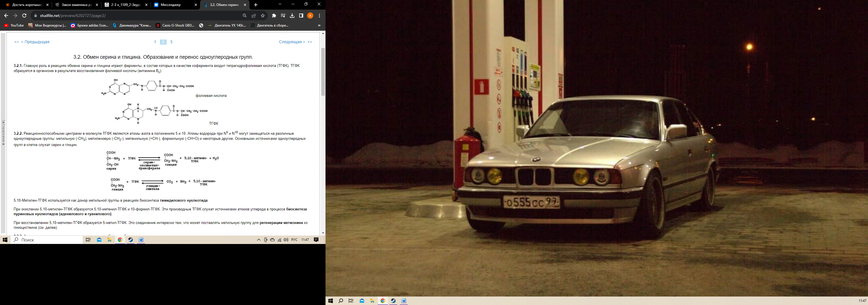Image resolution: width=868 pixels, height=305 pixels.
Task: Close the "Мессенджер" tab
Action: tap(196, 5)
